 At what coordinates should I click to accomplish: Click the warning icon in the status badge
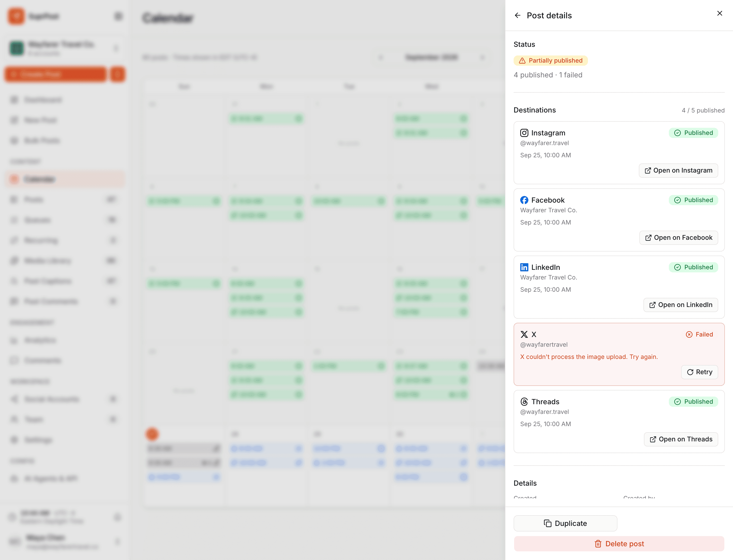point(522,61)
